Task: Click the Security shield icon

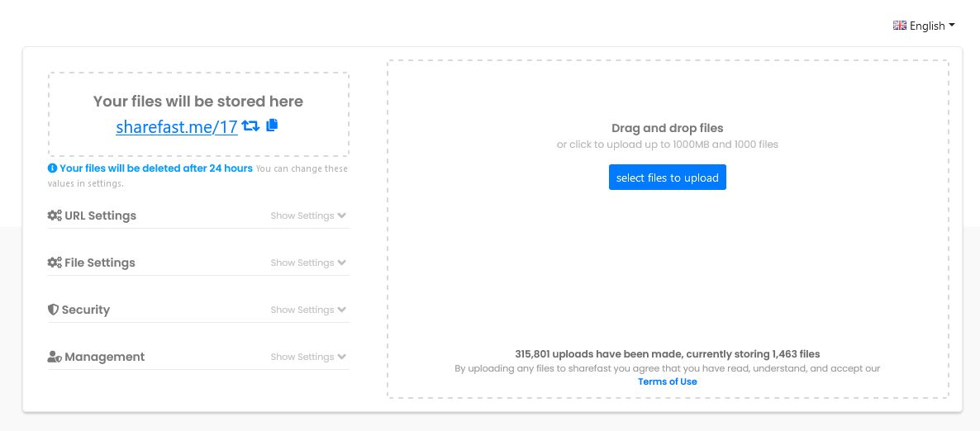Action: [x=54, y=310]
